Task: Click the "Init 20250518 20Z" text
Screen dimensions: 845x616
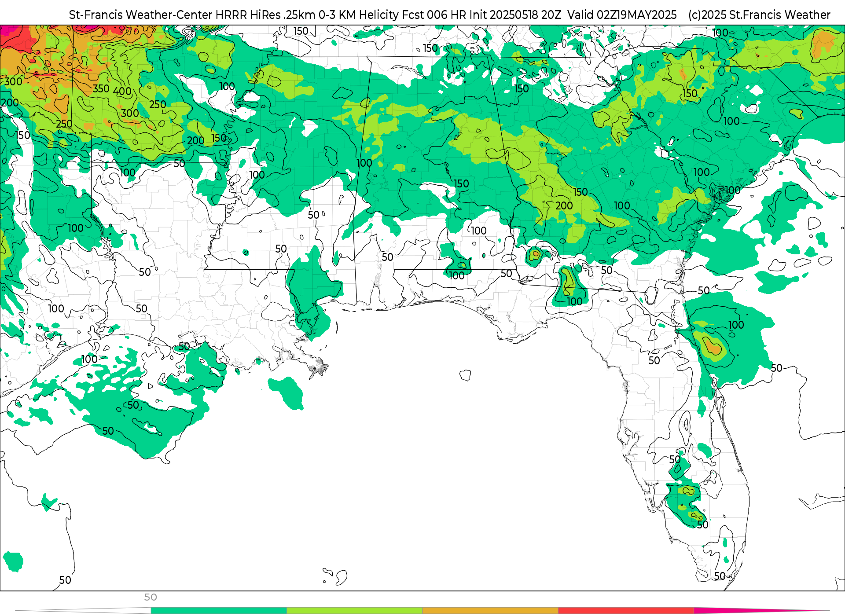Action: coord(515,15)
